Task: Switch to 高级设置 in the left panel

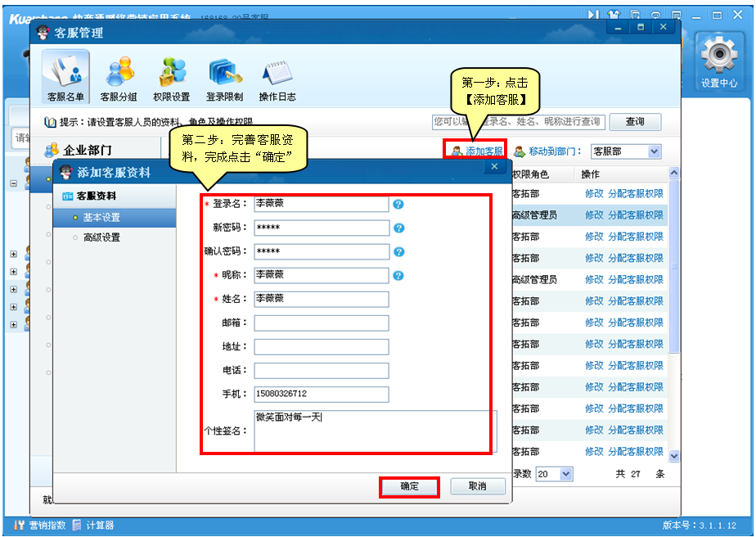Action: point(101,238)
